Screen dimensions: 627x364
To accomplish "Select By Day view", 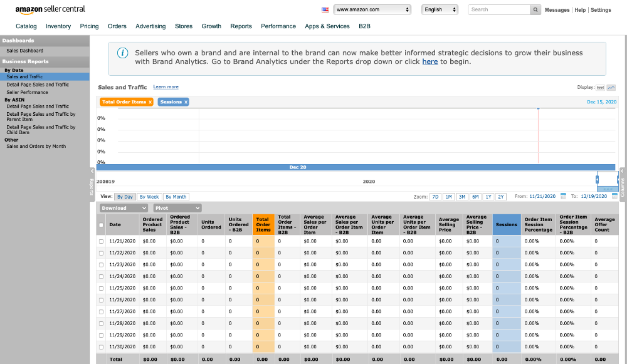I will [125, 197].
